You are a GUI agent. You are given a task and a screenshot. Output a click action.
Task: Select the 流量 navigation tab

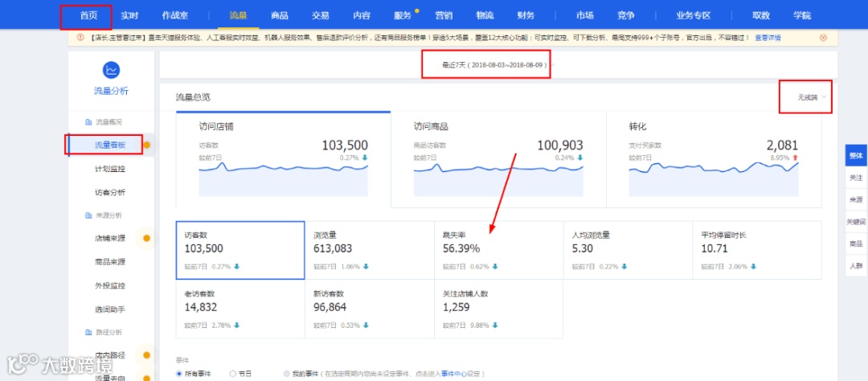pos(238,15)
